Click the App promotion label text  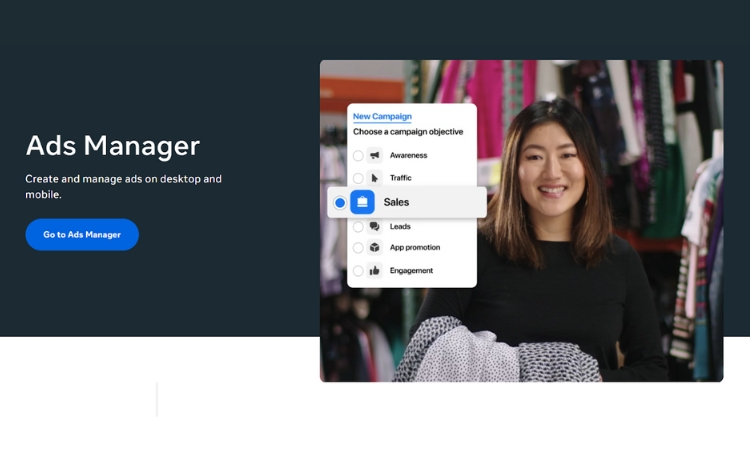(x=415, y=247)
